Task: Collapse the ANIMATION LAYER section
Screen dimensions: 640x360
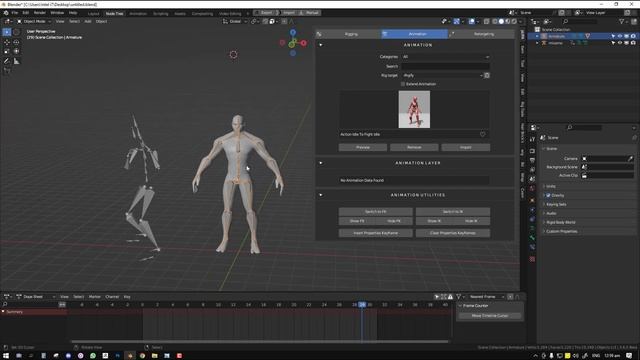Action: pos(320,163)
